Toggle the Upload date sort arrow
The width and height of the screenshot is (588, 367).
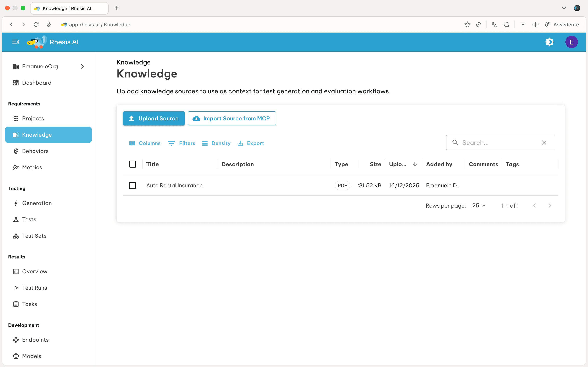[415, 164]
